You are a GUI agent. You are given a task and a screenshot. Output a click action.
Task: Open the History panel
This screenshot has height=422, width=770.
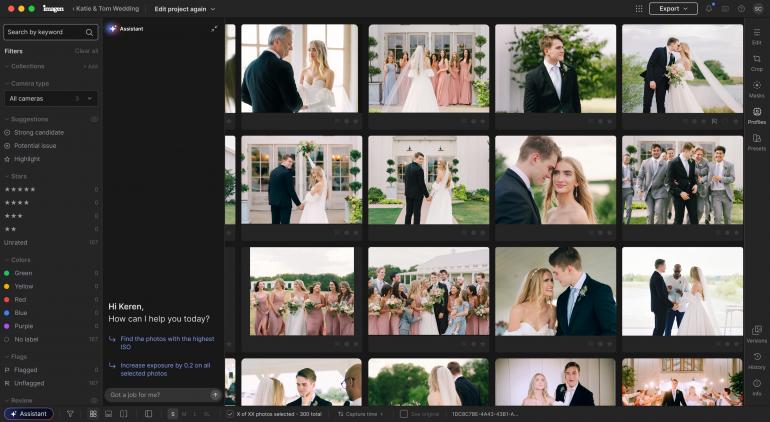coord(757,360)
